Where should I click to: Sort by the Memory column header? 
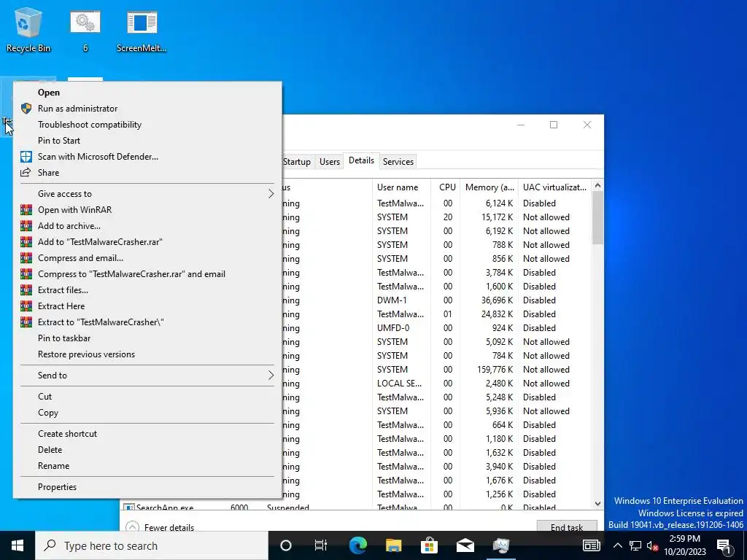[x=489, y=187]
